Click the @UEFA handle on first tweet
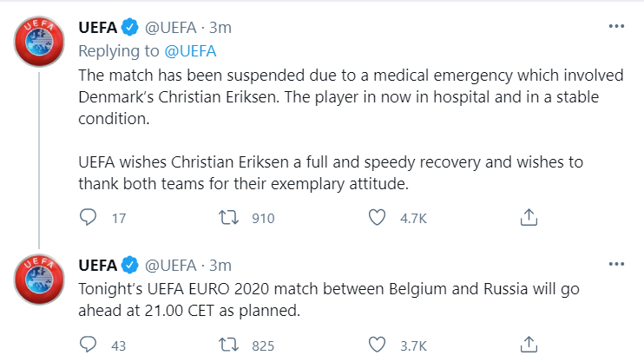Viewport: 644px width, 362px height. pos(170,28)
